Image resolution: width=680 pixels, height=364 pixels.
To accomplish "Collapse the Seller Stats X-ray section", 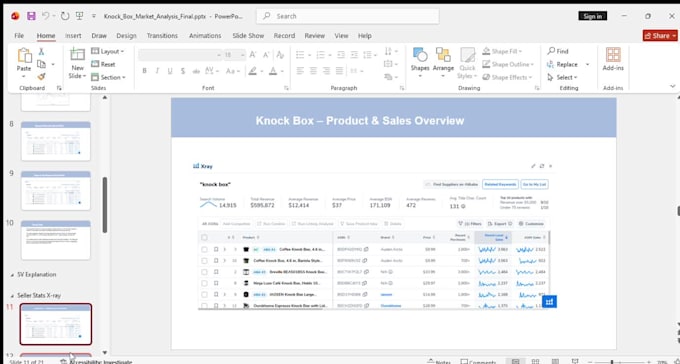I will [x=12, y=295].
